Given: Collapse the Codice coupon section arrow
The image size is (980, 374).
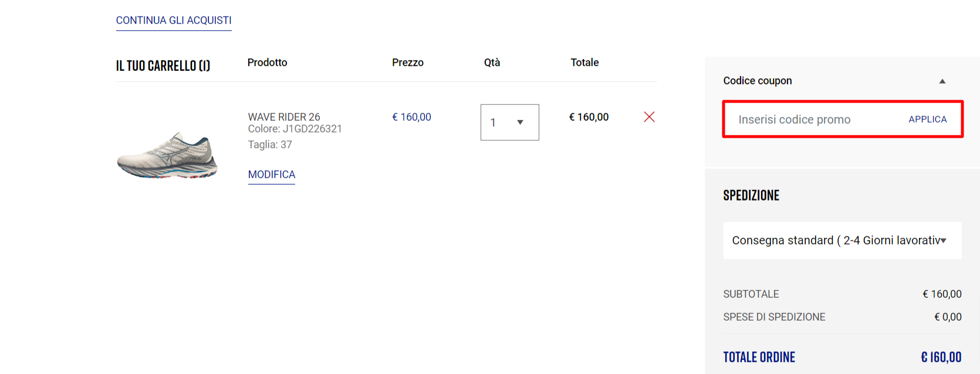Looking at the screenshot, I should [942, 81].
